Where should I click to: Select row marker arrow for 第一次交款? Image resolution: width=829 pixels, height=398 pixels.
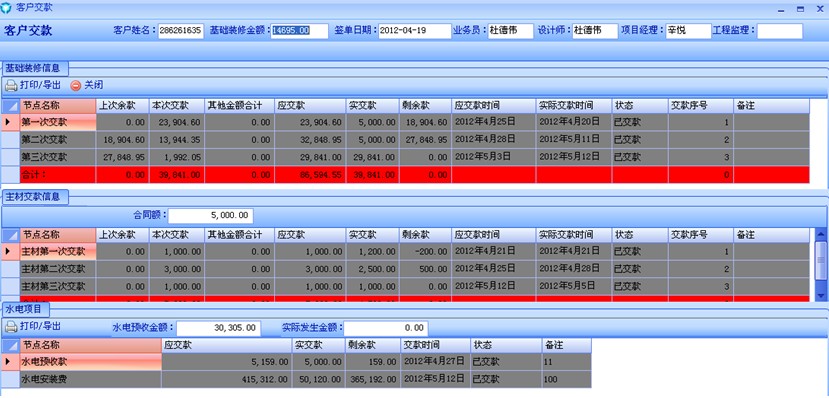[7, 122]
